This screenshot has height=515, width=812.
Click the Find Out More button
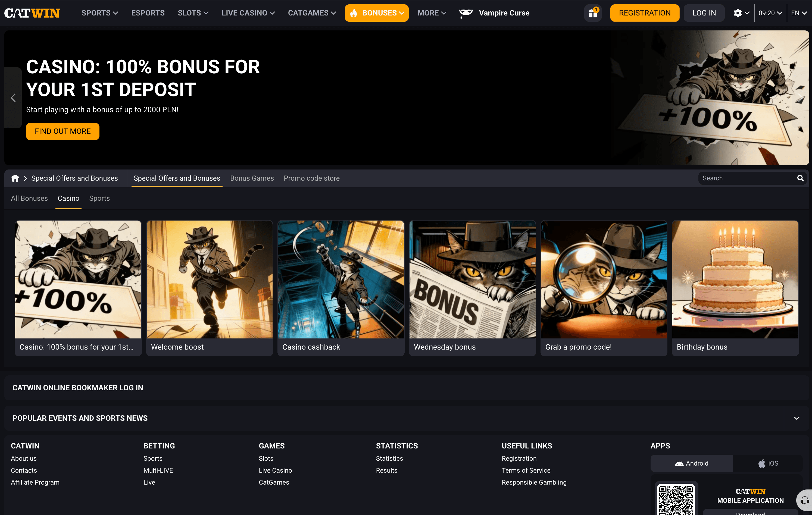click(x=63, y=131)
